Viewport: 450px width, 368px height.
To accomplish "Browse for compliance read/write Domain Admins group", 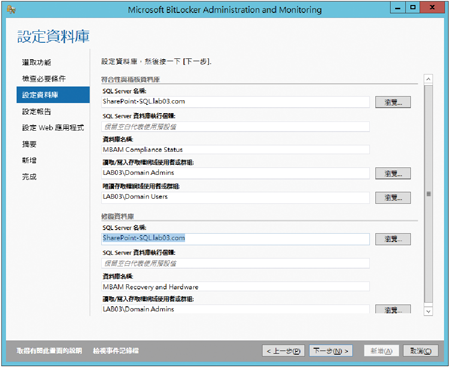I will coord(393,173).
